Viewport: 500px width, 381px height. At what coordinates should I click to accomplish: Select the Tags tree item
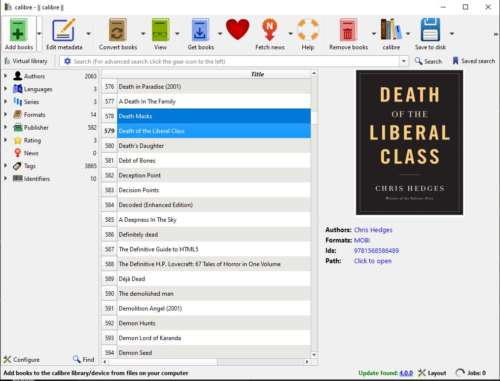coord(29,166)
